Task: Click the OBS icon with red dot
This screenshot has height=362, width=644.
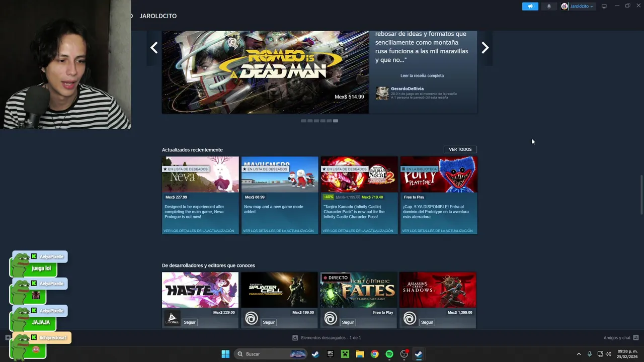Action: pyautogui.click(x=404, y=354)
